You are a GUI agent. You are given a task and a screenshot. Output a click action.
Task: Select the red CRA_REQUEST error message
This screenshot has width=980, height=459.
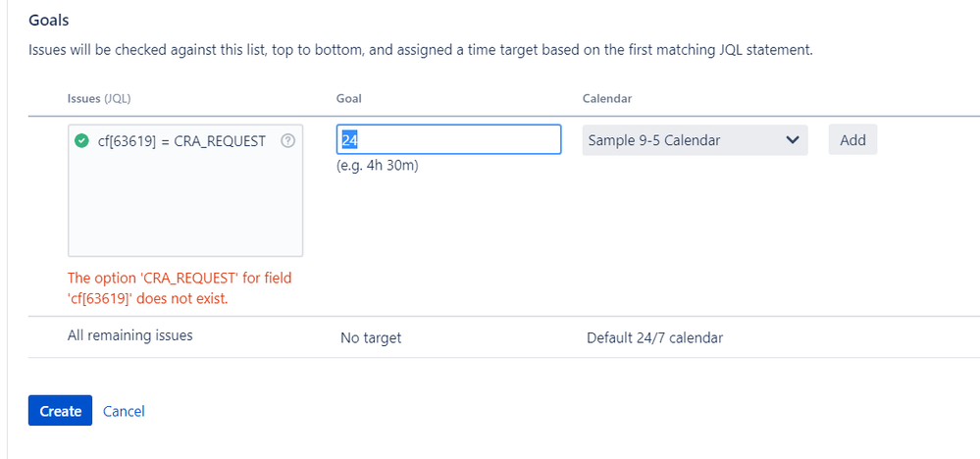tap(180, 287)
